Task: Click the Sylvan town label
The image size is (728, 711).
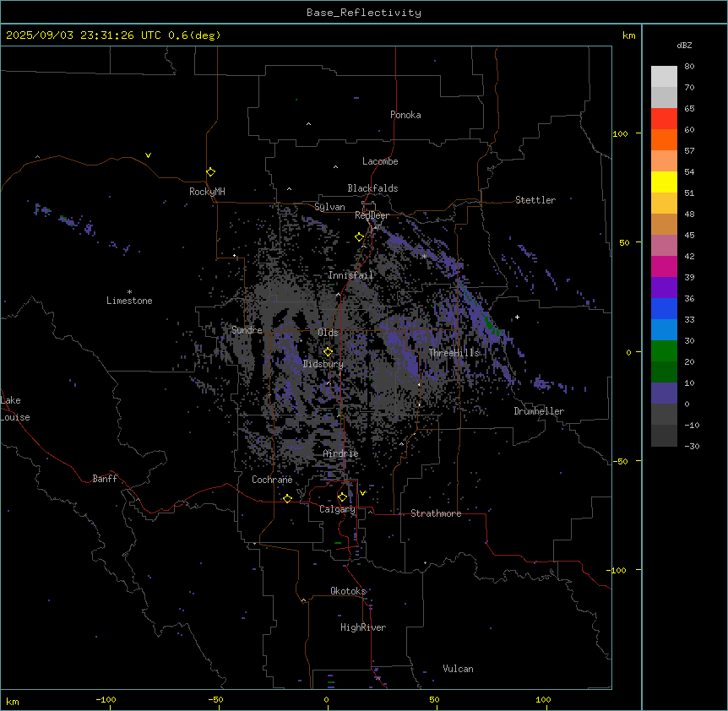Action: pos(329,207)
